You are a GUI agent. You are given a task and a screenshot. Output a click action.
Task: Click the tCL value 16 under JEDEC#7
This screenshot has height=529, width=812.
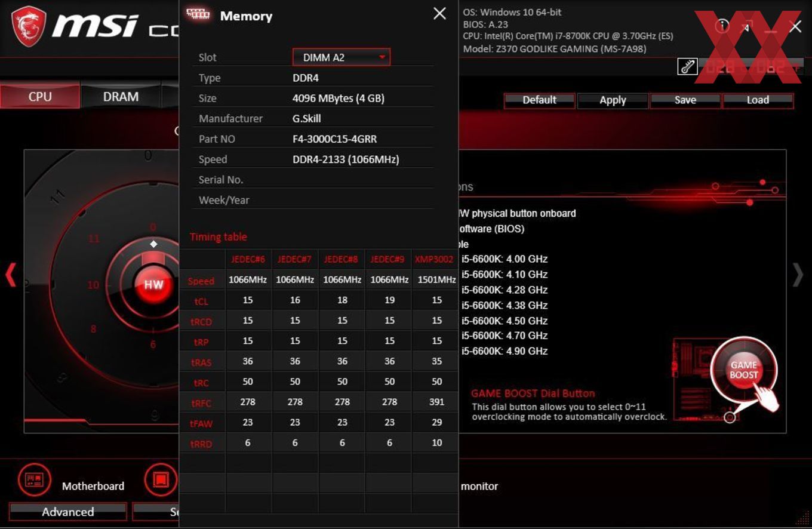tap(295, 300)
